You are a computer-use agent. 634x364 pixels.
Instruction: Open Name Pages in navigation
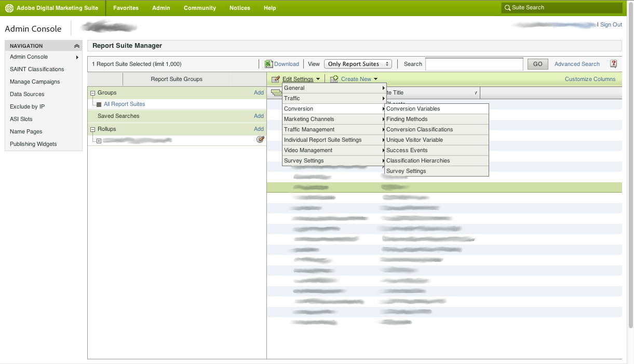point(26,131)
